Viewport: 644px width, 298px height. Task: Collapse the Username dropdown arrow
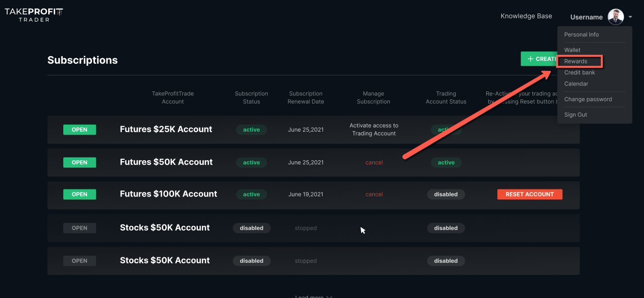click(630, 17)
